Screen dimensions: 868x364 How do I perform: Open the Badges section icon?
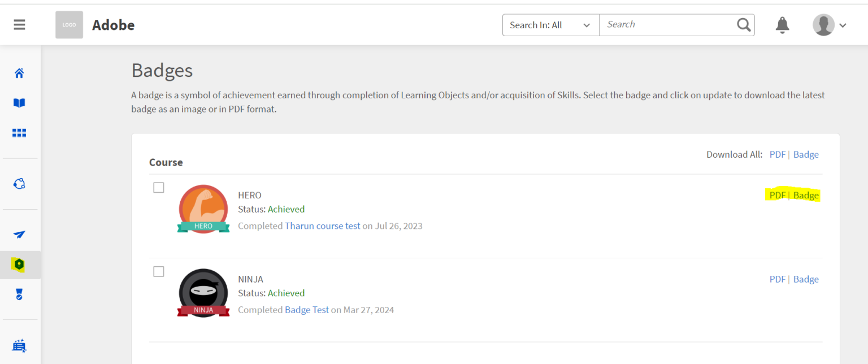[x=19, y=264]
